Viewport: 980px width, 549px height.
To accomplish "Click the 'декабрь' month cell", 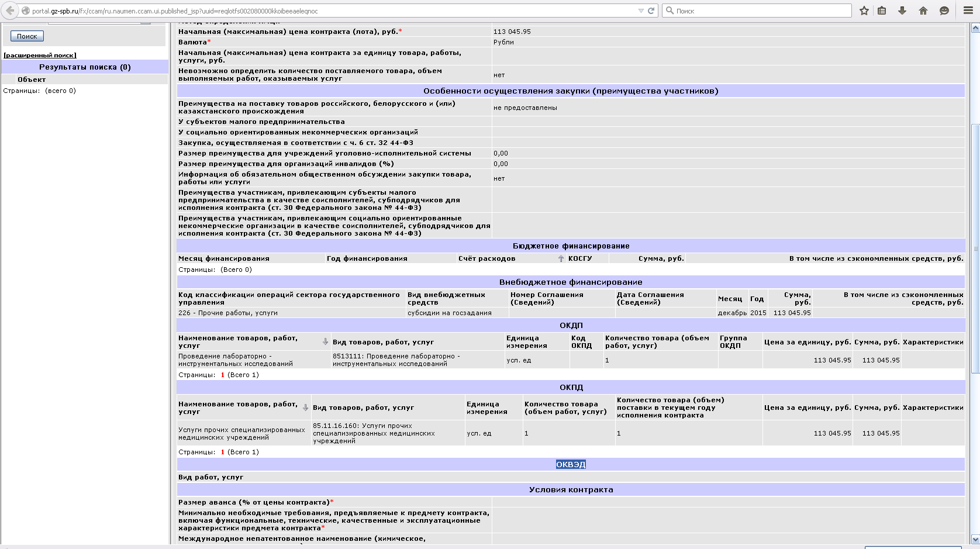I will (732, 313).
